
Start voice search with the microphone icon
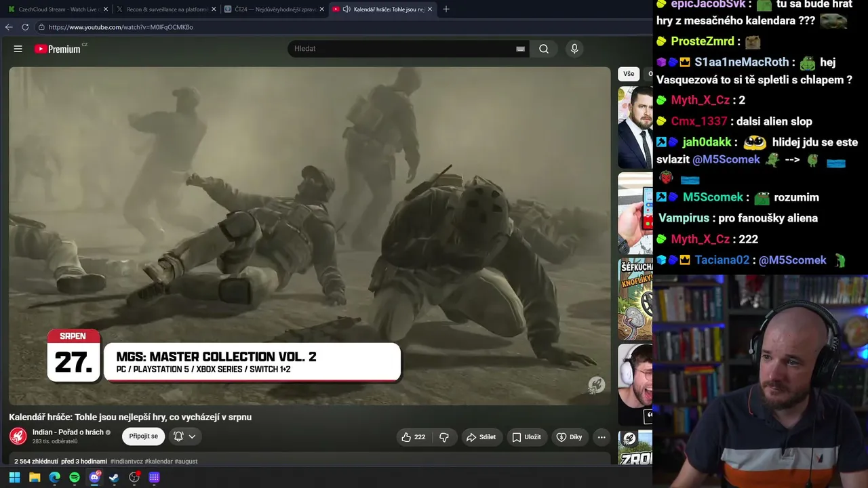[574, 49]
